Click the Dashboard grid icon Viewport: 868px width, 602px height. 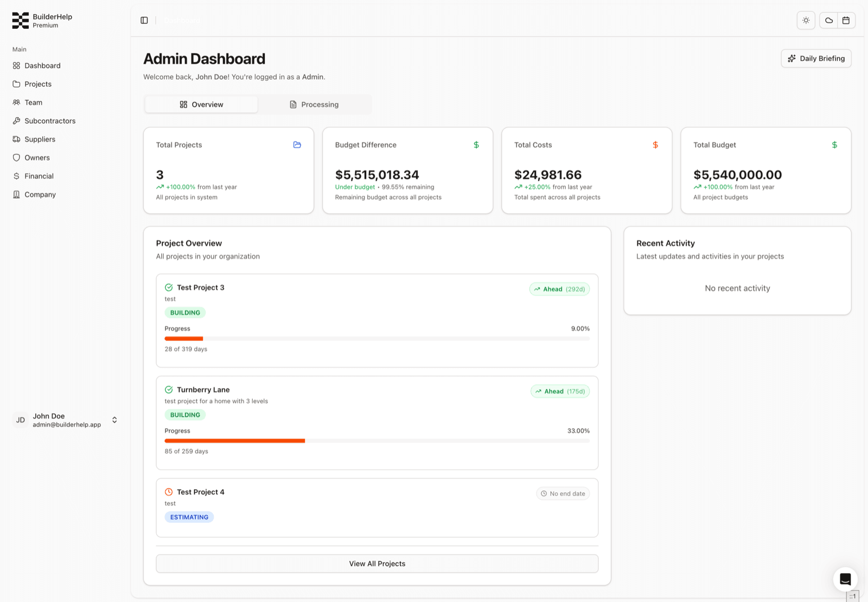16,66
